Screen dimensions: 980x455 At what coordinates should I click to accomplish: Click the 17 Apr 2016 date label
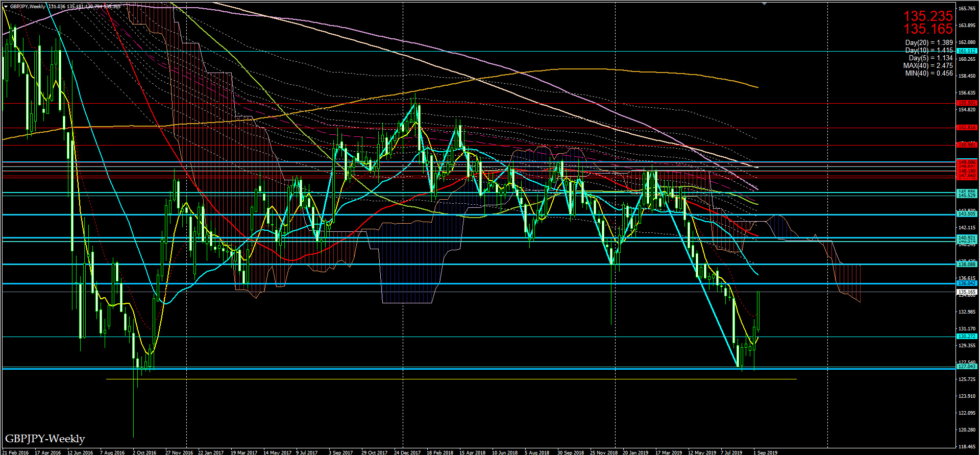coord(47,452)
